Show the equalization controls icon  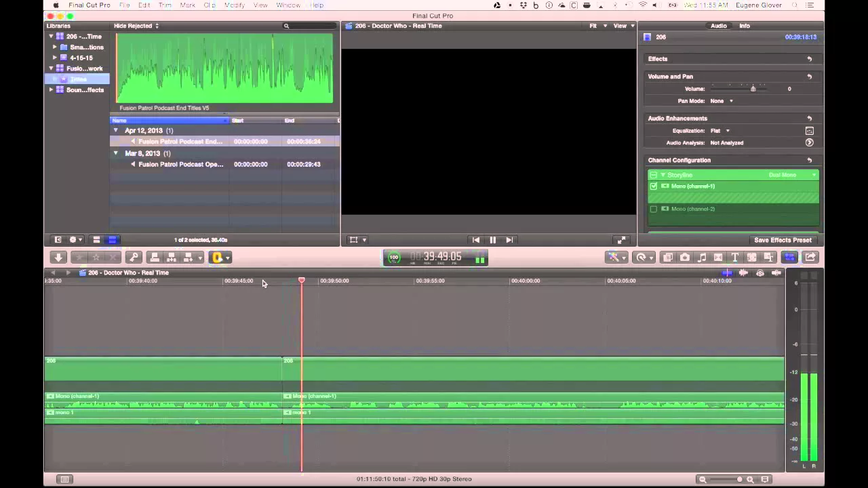(x=809, y=131)
